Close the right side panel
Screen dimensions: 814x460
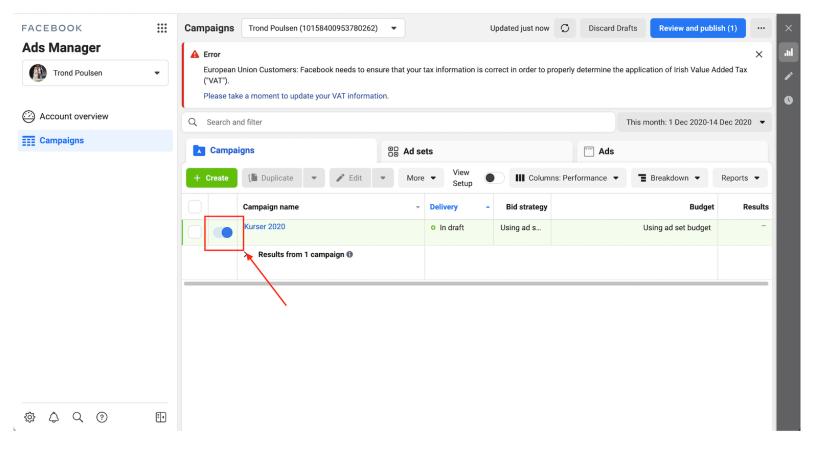[789, 28]
